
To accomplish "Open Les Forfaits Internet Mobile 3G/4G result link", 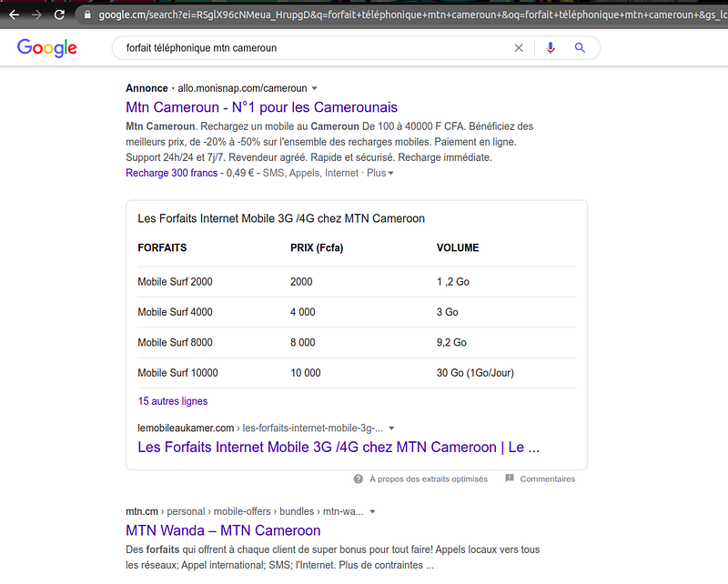I will (339, 447).
